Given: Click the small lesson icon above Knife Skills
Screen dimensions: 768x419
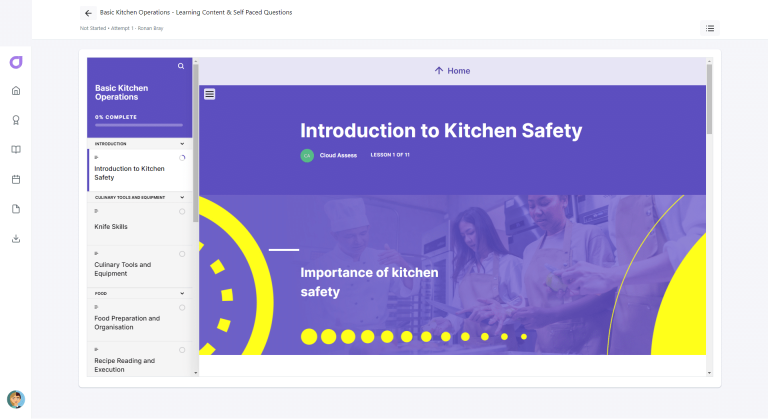Looking at the screenshot, I should [96, 211].
